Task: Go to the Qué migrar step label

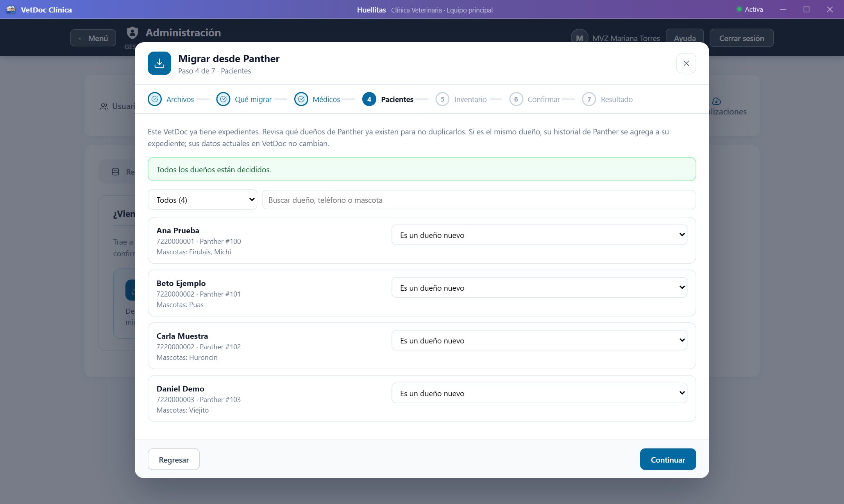Action: coord(253,99)
